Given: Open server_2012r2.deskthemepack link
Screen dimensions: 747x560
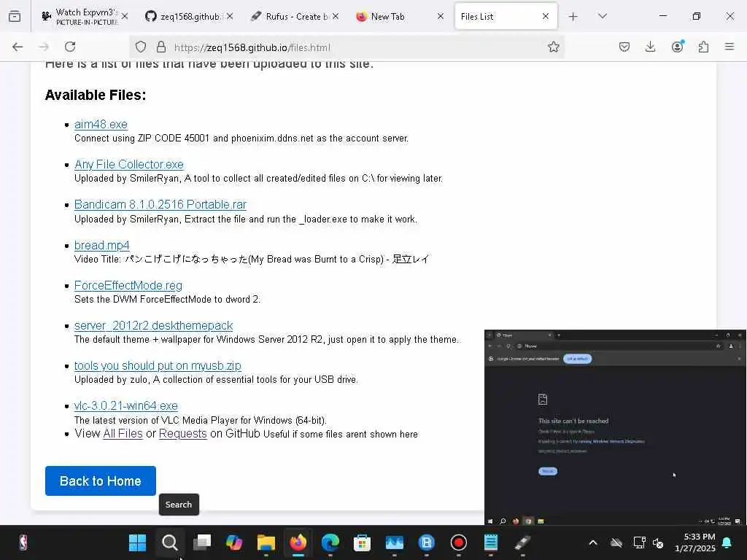Looking at the screenshot, I should pos(153,326).
